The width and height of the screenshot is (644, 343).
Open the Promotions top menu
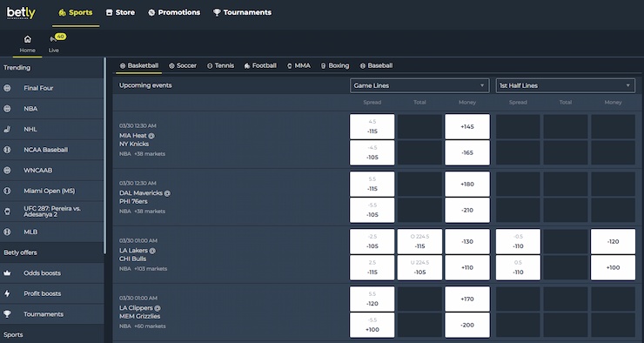pyautogui.click(x=174, y=13)
